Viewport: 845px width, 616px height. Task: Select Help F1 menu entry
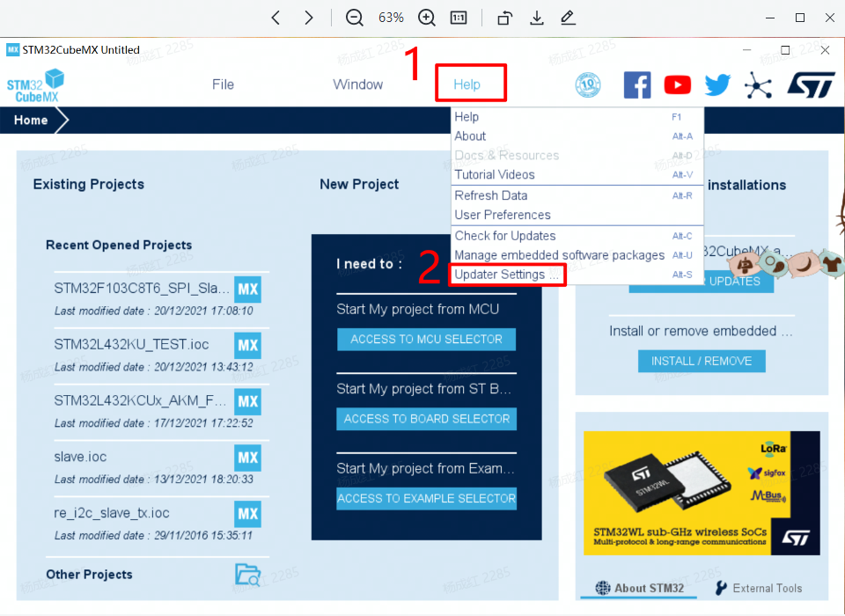click(577, 117)
